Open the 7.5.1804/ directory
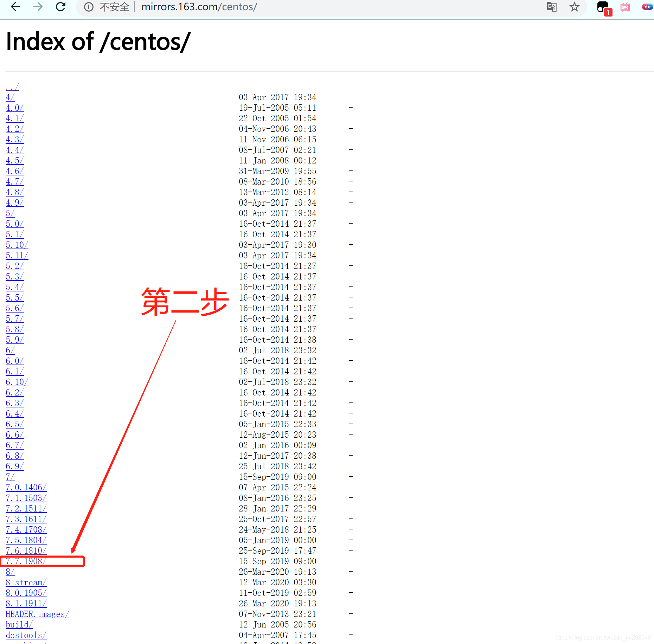Screen dimensions: 654x644 26,540
